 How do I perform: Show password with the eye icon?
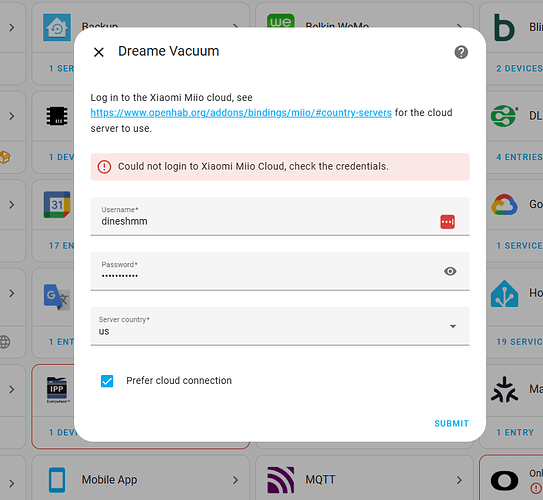[450, 271]
